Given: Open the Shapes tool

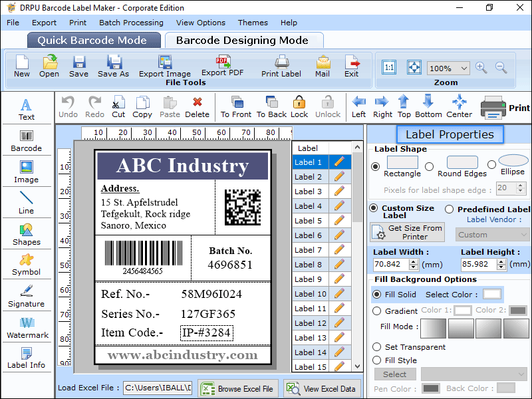Looking at the screenshot, I should pos(27,235).
